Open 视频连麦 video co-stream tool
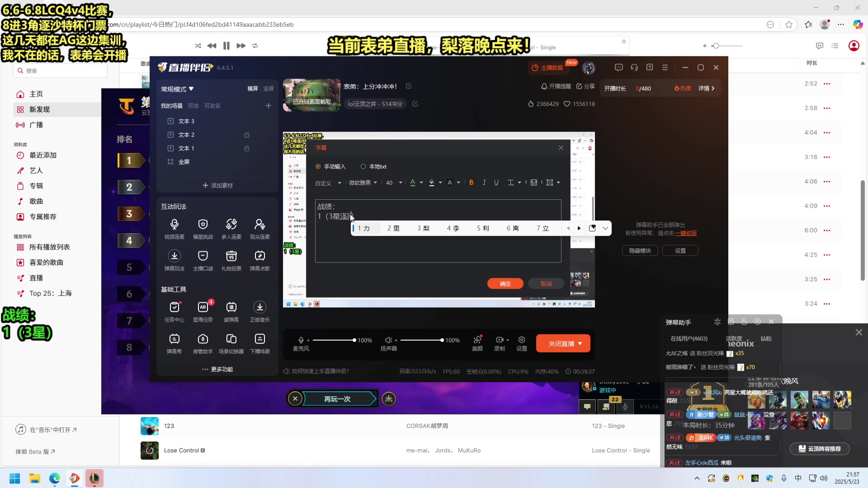Image resolution: width=868 pixels, height=488 pixels. 174,229
